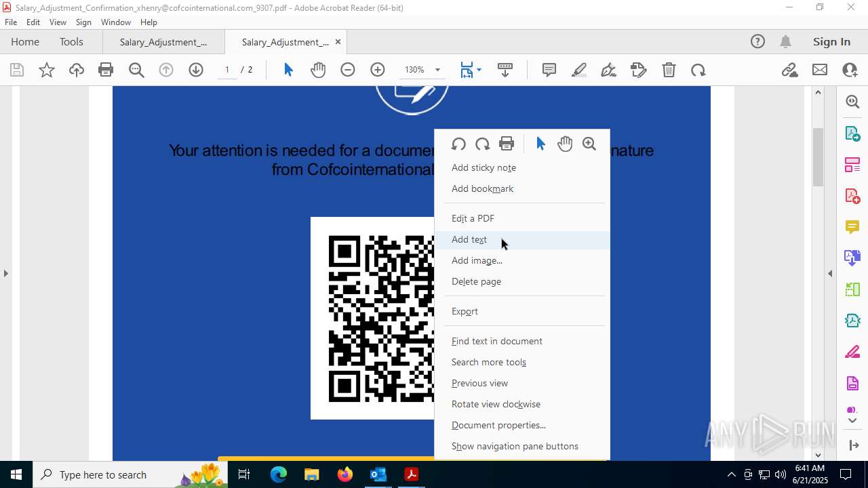Select the Selection tool in the main toolbar
Viewport: 868px width, 488px height.
click(x=288, y=70)
